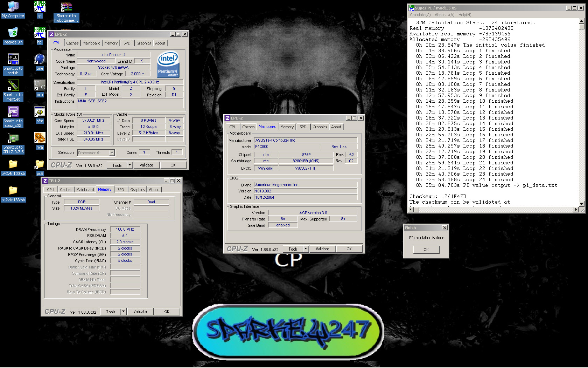Click the title icon of CPU-Z Memory window
The width and height of the screenshot is (588, 368).
click(45, 181)
